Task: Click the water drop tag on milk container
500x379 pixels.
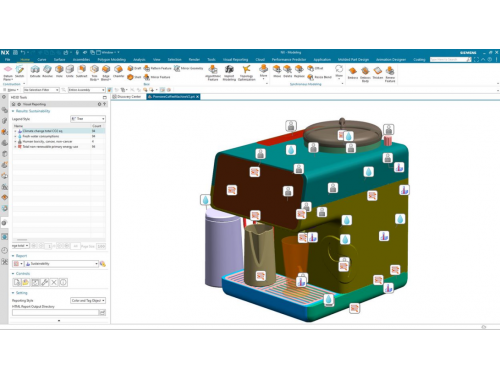Action: click(205, 200)
